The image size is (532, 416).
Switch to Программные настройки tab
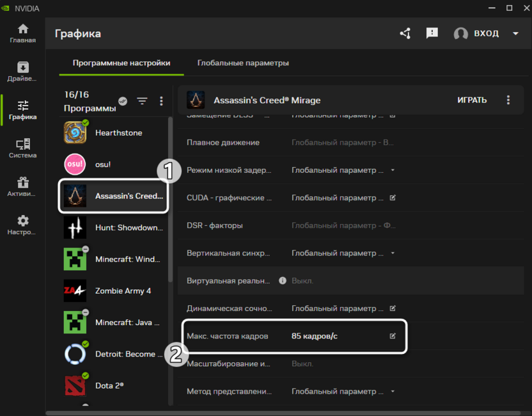point(121,63)
